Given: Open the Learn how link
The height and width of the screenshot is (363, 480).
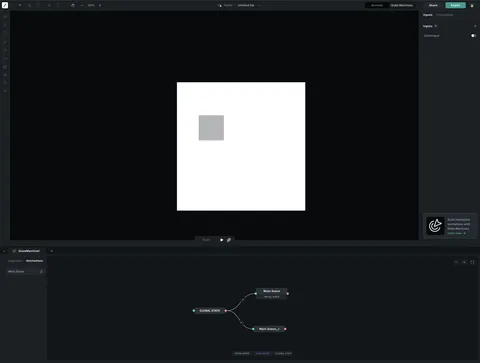Looking at the screenshot, I should 456,233.
